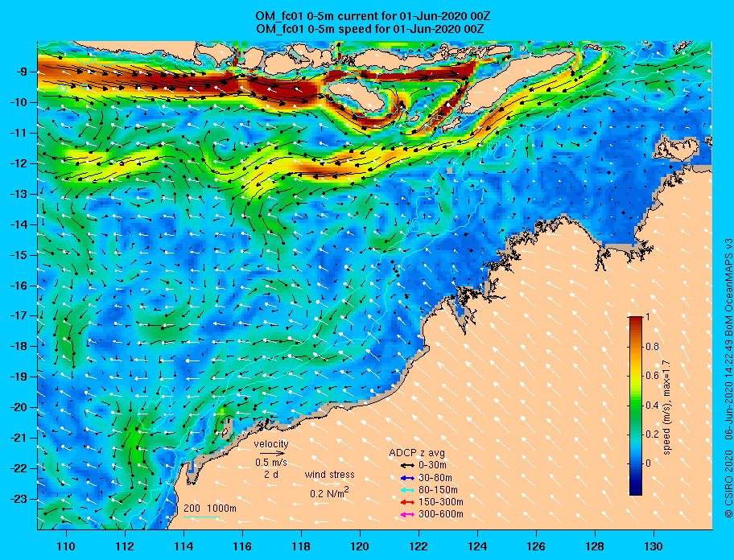Click the red 150-300m ADCP arrow icon
Viewport: 734px width, 560px height.
407,502
